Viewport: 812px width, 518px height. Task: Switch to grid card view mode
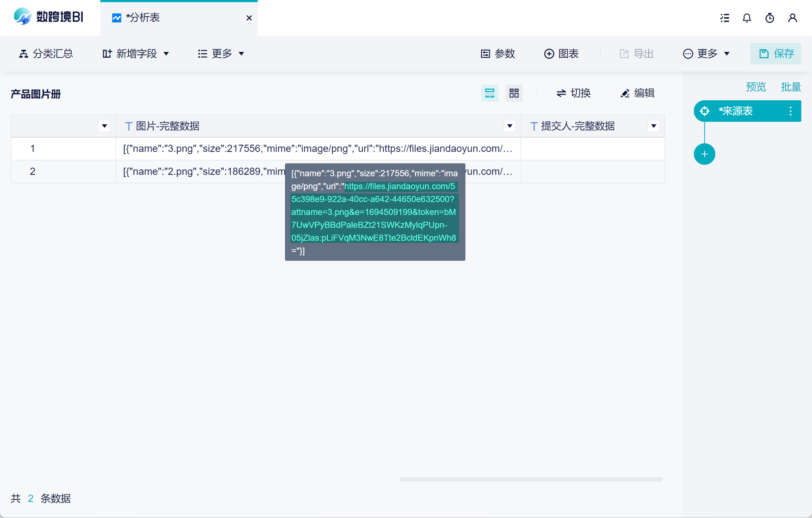click(514, 93)
